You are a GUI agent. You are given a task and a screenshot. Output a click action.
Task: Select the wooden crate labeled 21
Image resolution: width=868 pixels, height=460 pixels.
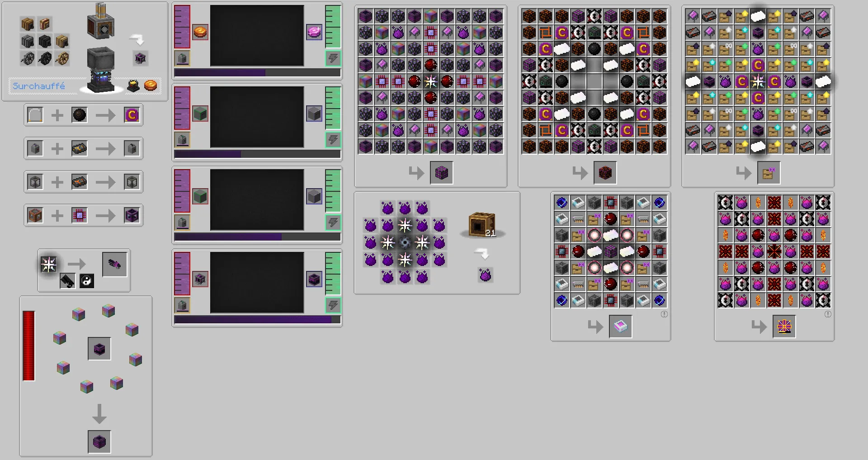(482, 224)
